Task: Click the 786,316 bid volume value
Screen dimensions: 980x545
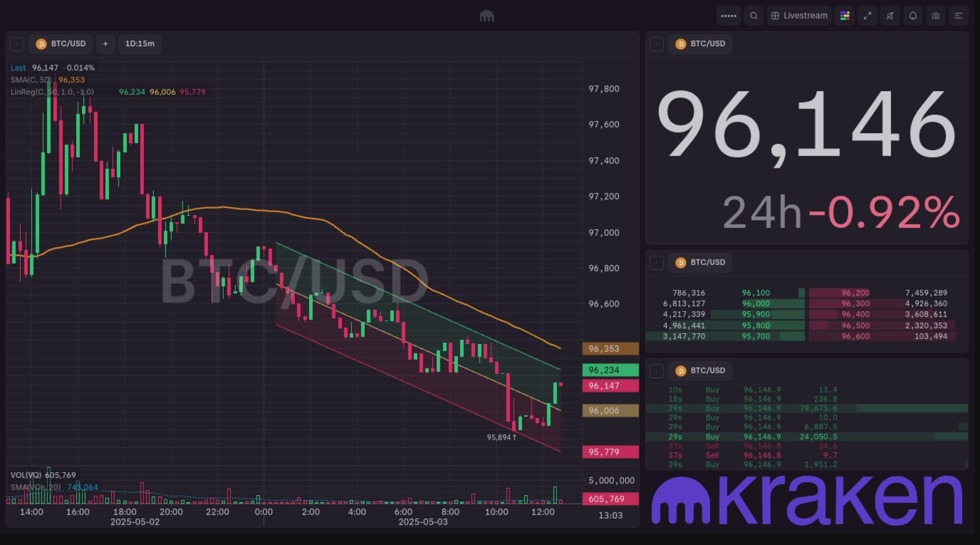Action: point(689,293)
